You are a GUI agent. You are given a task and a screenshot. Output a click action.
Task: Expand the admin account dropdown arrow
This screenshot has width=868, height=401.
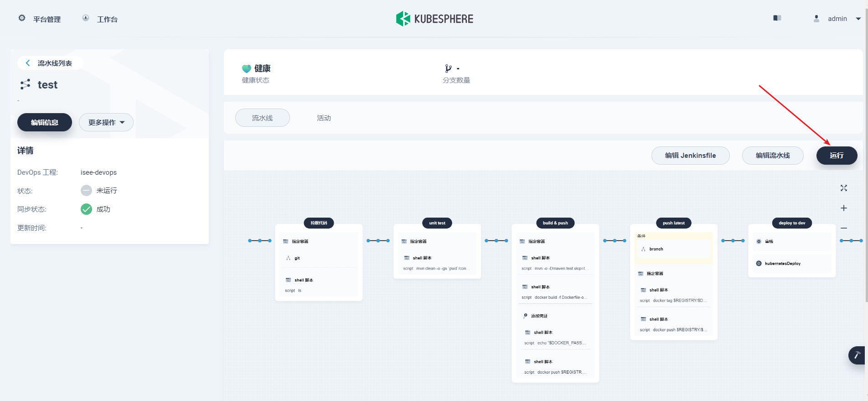(858, 19)
